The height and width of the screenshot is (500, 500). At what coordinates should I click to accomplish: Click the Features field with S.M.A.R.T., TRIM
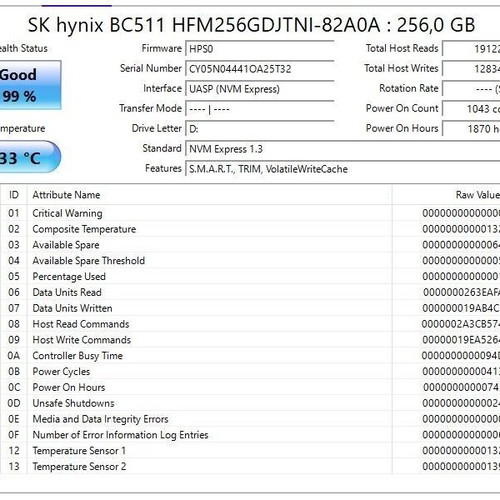point(343,169)
